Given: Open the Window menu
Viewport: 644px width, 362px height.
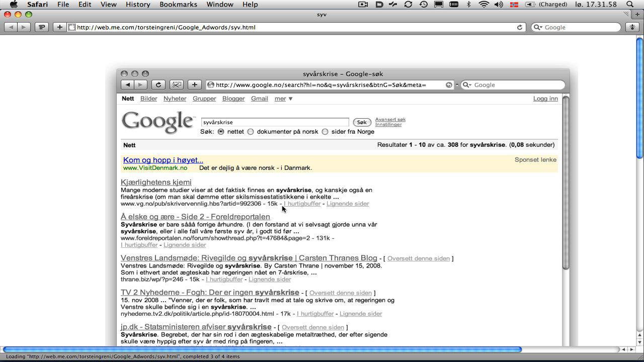Looking at the screenshot, I should 220,5.
